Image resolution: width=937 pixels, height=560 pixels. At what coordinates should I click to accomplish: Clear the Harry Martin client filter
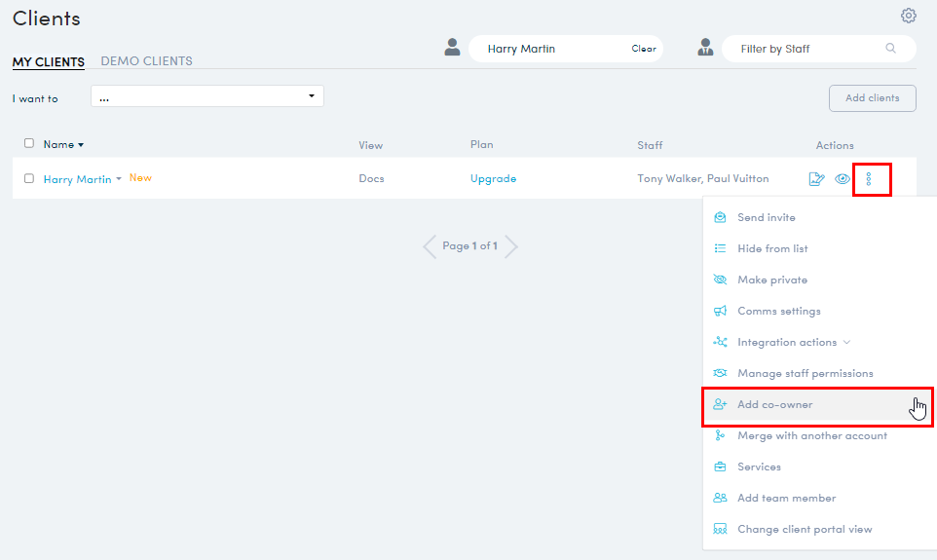coord(643,49)
